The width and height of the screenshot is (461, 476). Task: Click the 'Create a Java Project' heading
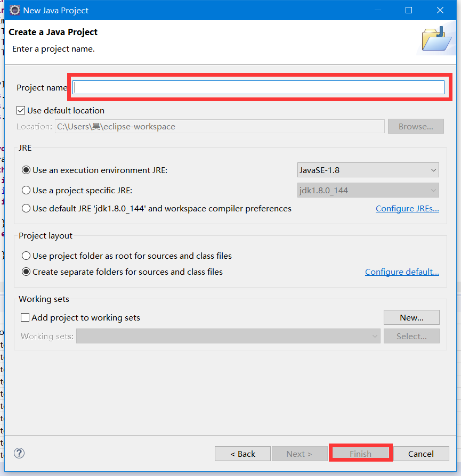(53, 32)
